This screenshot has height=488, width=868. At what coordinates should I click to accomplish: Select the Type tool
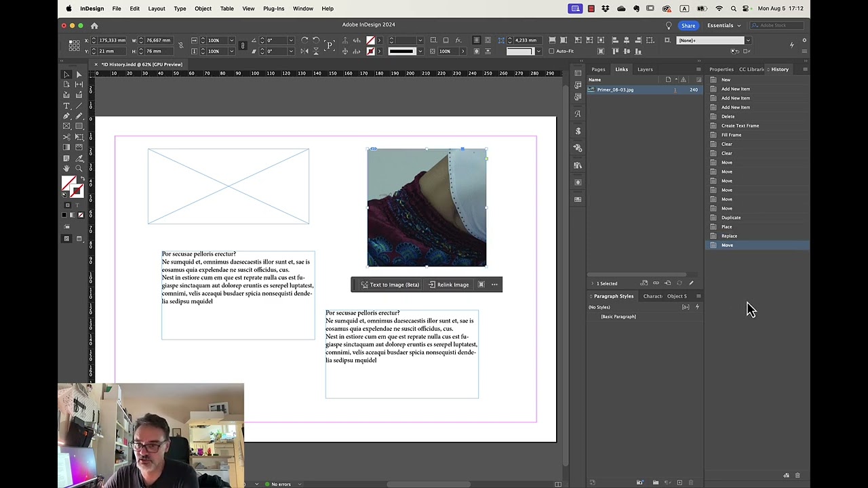pos(66,106)
